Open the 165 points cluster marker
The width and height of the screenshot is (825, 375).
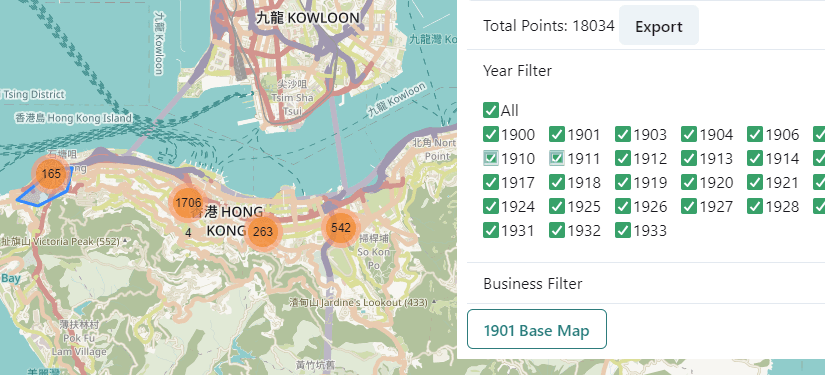click(x=51, y=174)
